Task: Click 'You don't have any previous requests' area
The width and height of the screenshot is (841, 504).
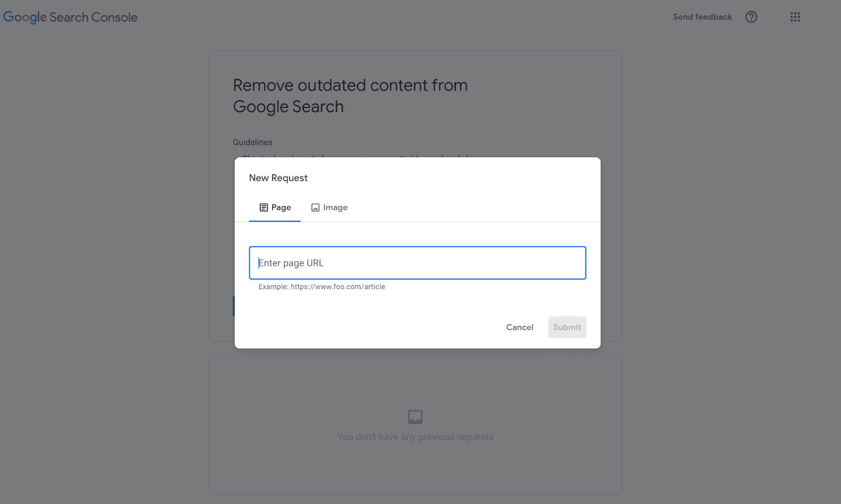Action: pyautogui.click(x=415, y=437)
